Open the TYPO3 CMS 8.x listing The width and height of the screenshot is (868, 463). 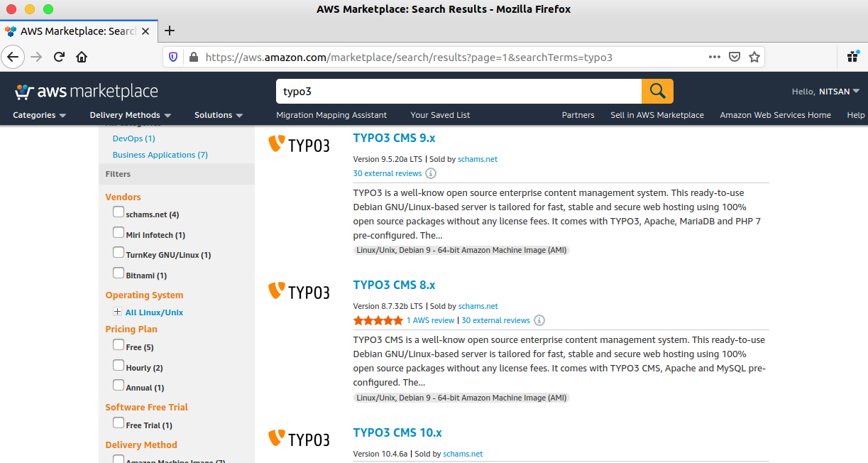(394, 284)
